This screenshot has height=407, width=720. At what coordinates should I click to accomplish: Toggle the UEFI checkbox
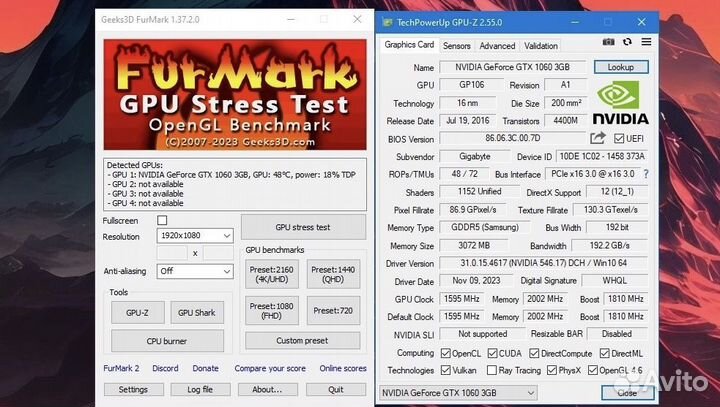tap(619, 138)
